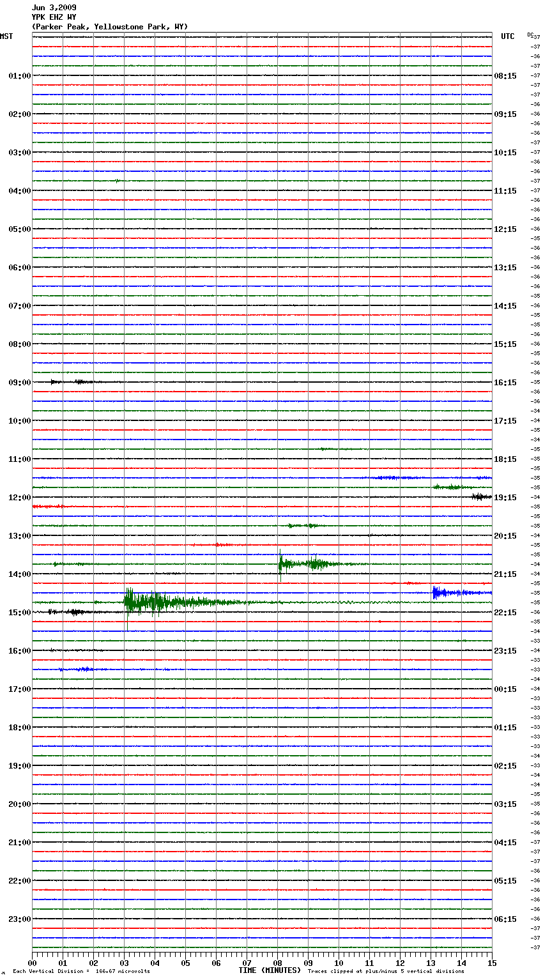This screenshot has width=543, height=980.
Task: Click the '11:15' UTC time label
Action: [505, 191]
